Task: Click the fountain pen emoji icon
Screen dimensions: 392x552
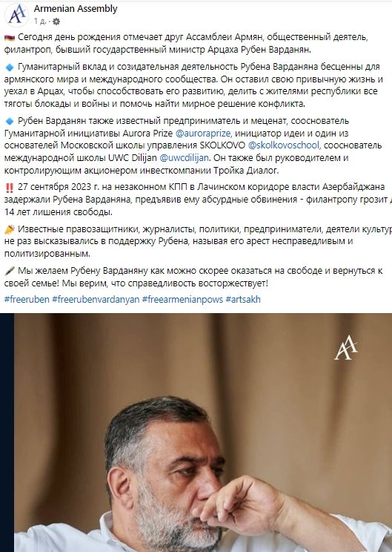Action: tap(10, 271)
